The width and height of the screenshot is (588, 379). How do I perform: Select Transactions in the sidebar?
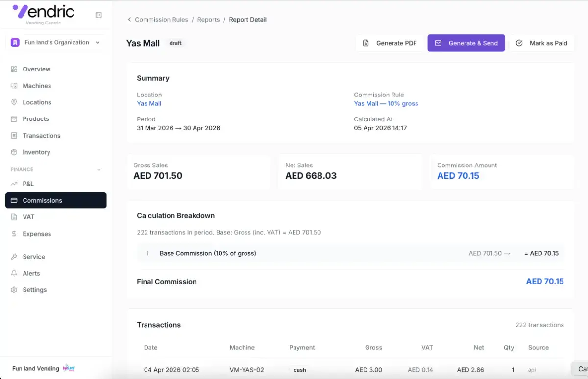point(56,136)
